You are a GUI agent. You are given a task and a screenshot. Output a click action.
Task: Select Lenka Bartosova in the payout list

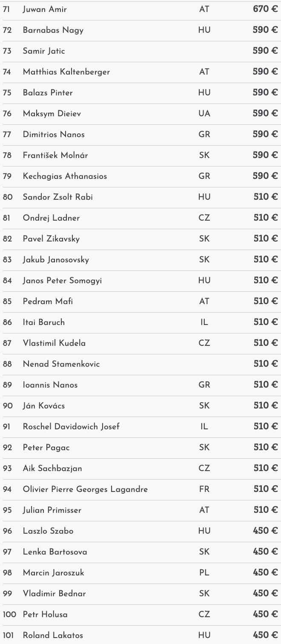coord(55,552)
